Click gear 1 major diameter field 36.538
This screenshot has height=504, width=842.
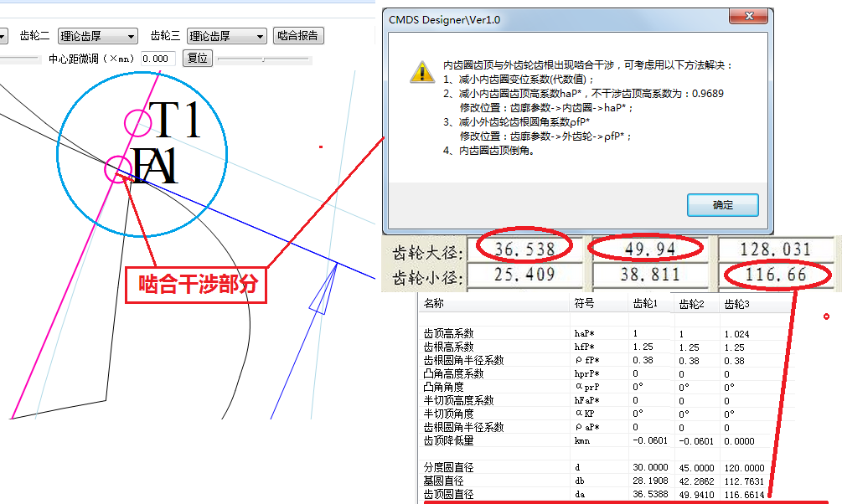pos(524,249)
